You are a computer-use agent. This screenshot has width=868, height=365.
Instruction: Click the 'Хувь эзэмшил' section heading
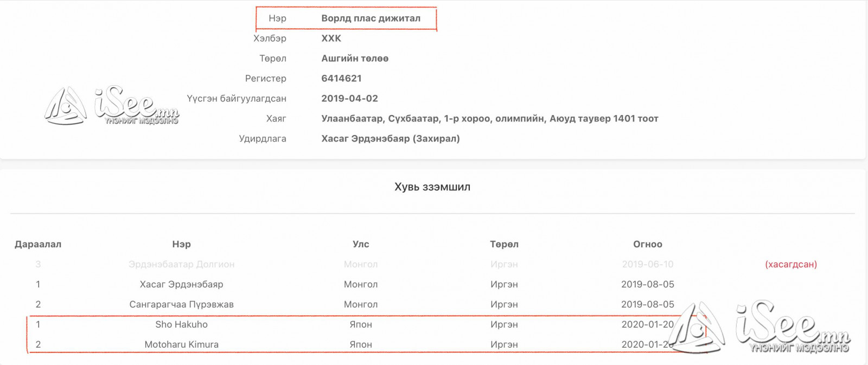[432, 187]
